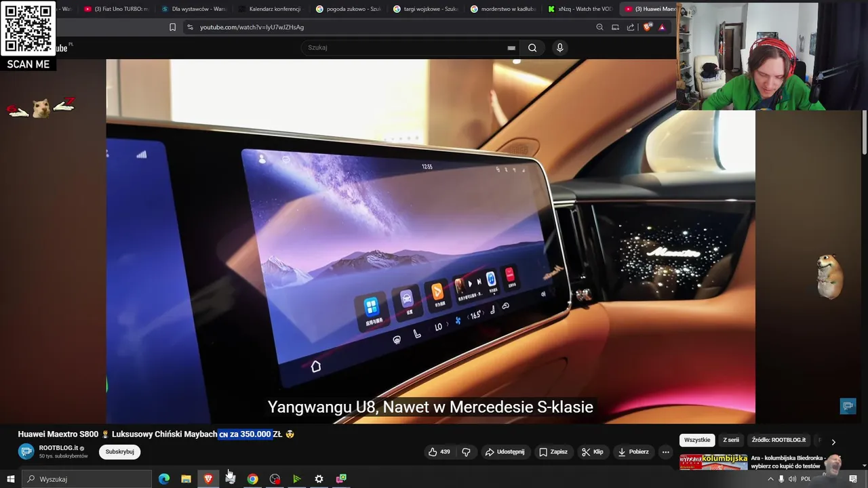Show hidden system tray icons
Screen dimensions: 868x488
click(770, 479)
